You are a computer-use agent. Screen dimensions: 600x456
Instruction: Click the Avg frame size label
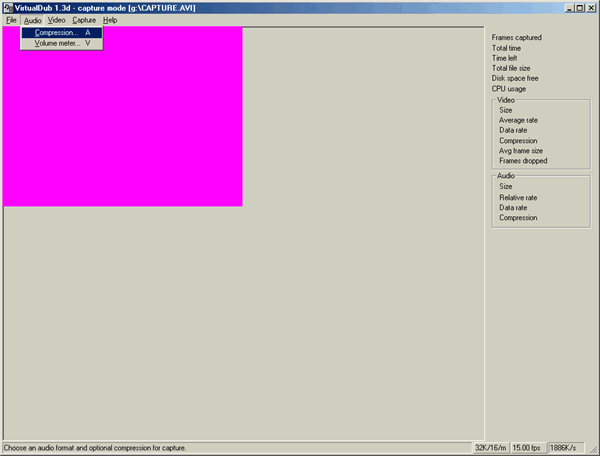click(520, 151)
